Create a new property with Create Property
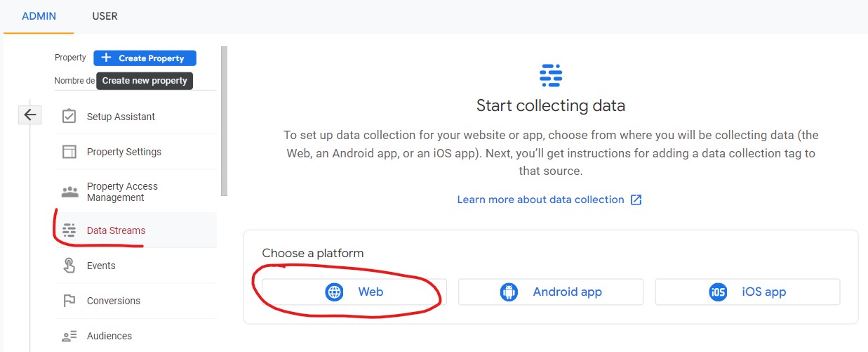The image size is (868, 352). 145,58
